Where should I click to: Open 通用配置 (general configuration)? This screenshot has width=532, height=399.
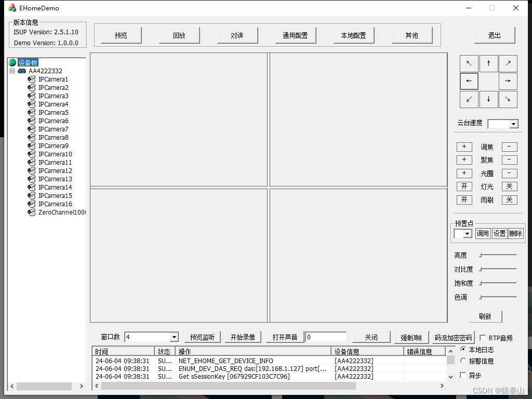(295, 35)
